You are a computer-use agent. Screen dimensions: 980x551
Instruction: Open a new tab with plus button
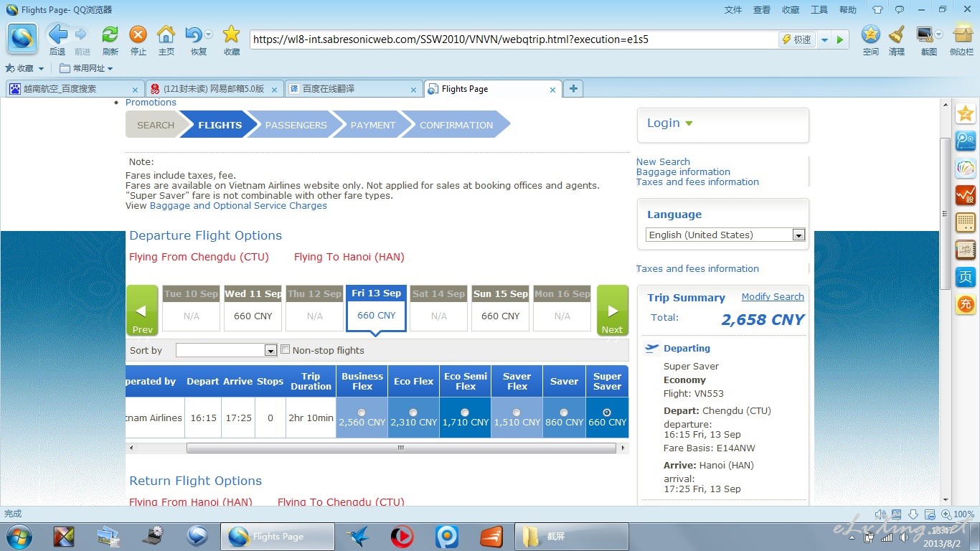[573, 88]
